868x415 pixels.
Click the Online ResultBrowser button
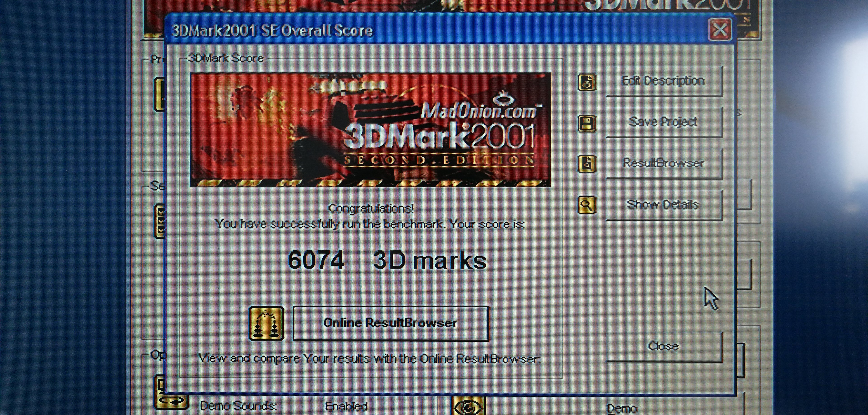pyautogui.click(x=391, y=323)
